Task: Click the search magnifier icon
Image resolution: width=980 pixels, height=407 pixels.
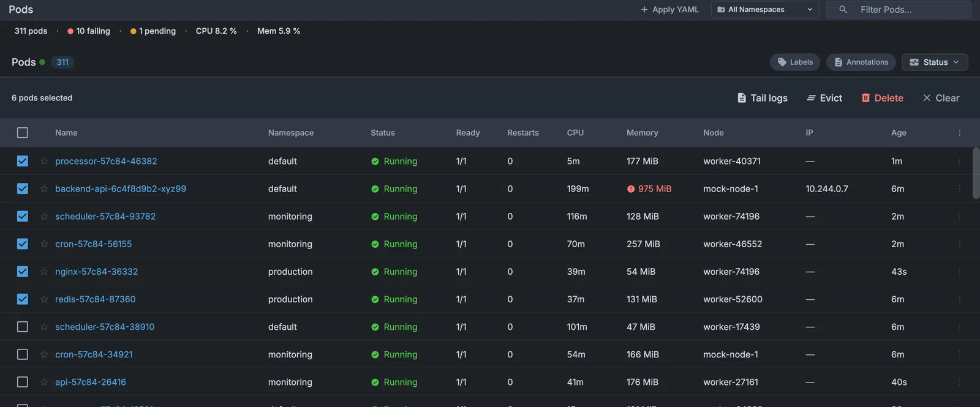Action: pyautogui.click(x=843, y=10)
